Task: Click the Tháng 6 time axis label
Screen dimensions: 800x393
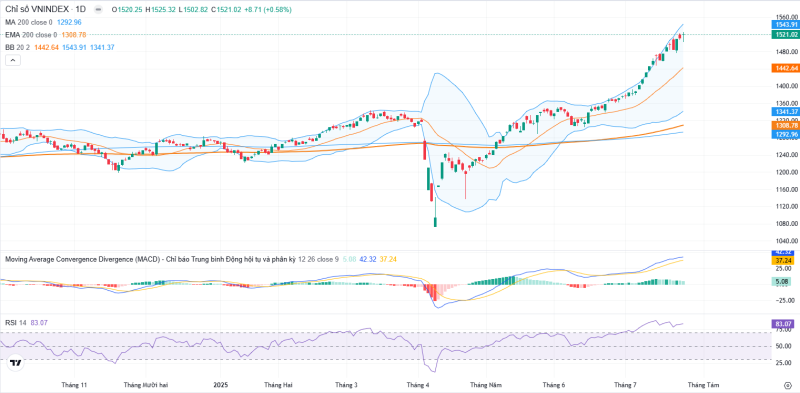Action: 554,384
